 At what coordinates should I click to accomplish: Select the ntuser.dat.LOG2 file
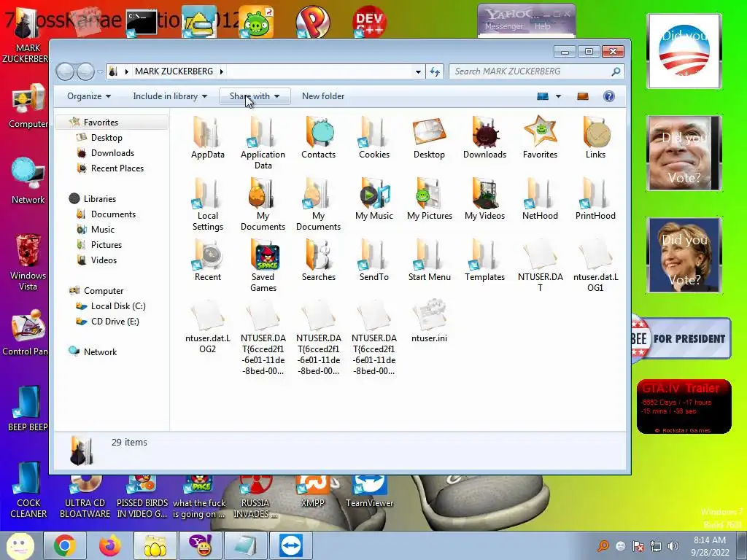[x=207, y=327]
